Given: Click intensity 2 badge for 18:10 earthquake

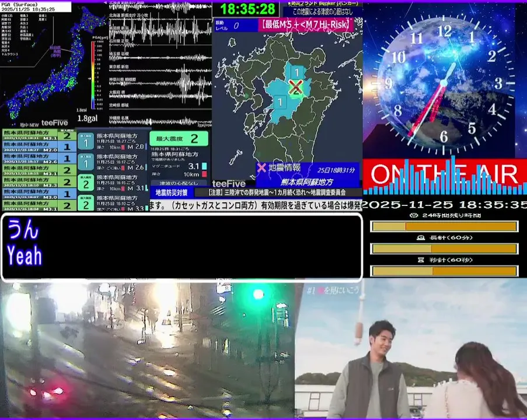Looking at the screenshot, I should coord(86,203).
